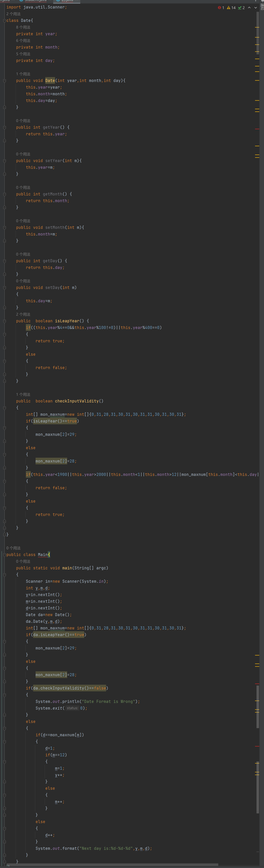Click the 'Date da=new Date();' line
The width and height of the screenshot is (264, 868).
pyautogui.click(x=49, y=615)
